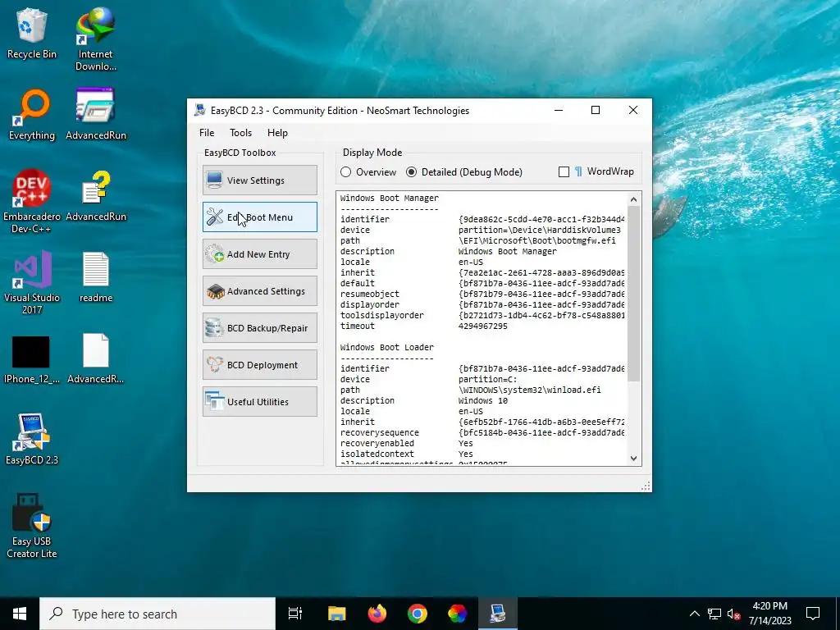
Task: Select the AdvancedRun help file icon
Action: tap(96, 196)
